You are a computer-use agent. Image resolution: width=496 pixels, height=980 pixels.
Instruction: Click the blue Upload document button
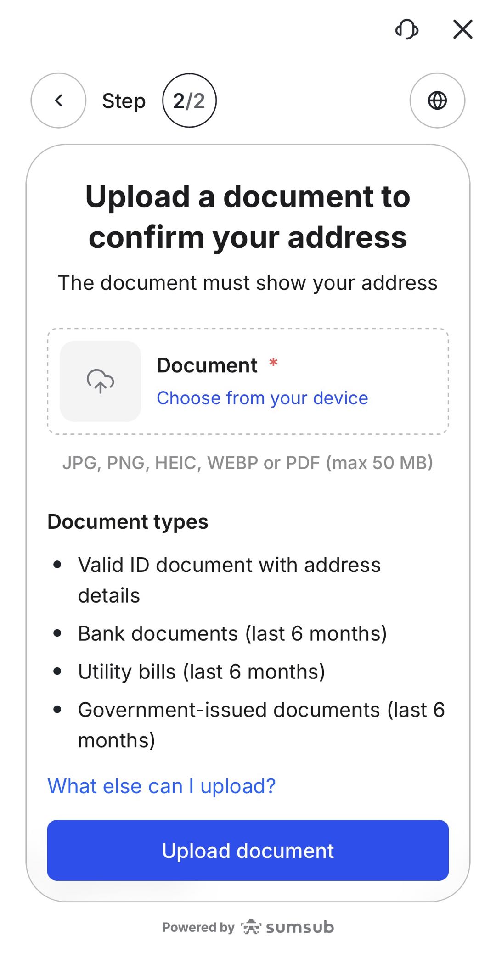[x=248, y=850]
